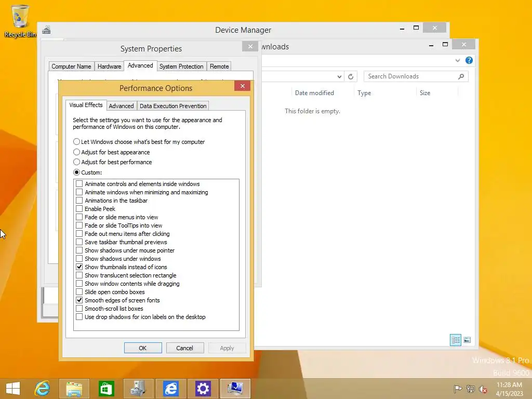Switch to System Properties taskbar icon
The image size is (532, 399).
[x=235, y=389]
